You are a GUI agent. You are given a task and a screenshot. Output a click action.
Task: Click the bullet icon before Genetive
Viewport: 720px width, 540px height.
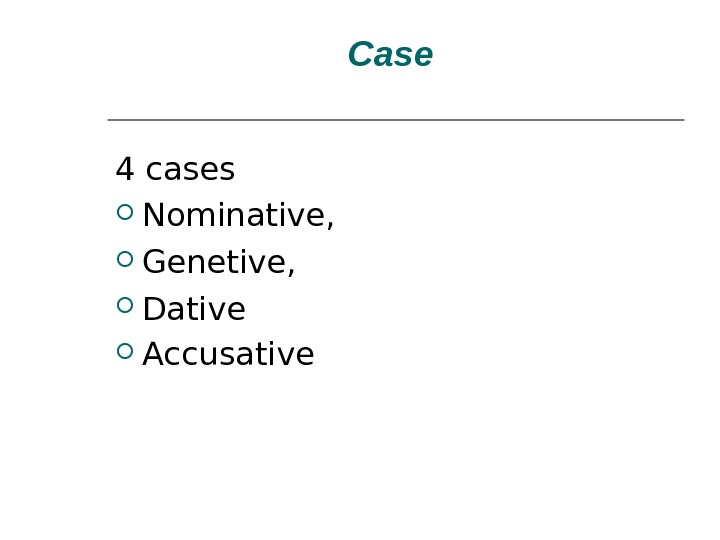[124, 260]
